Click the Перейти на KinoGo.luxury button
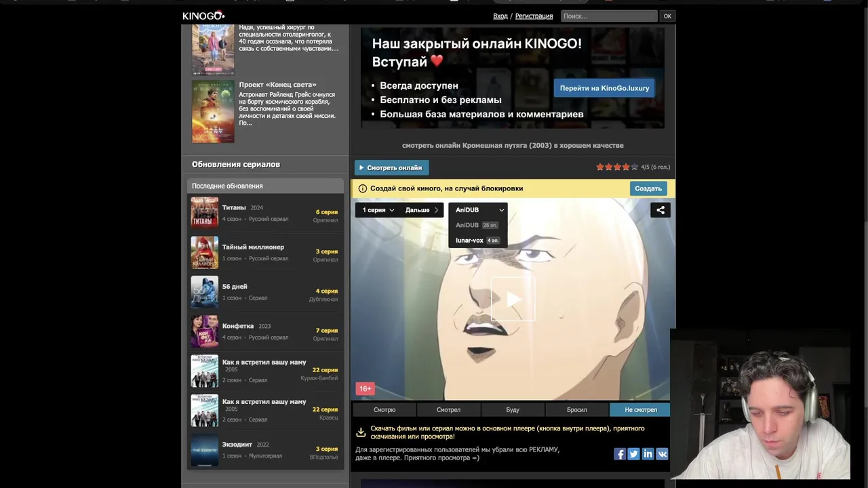 click(604, 88)
